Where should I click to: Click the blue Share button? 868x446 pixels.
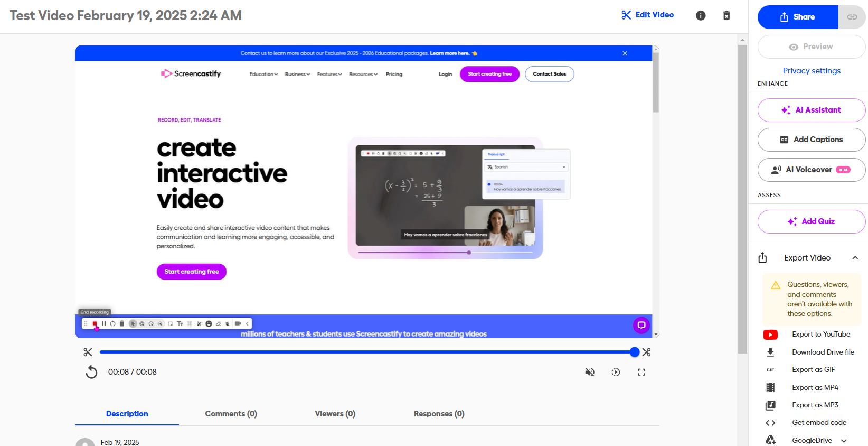click(798, 17)
